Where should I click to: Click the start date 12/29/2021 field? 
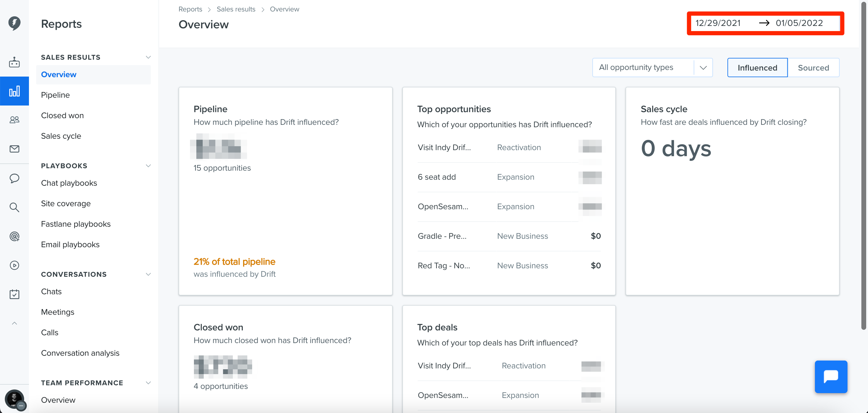pos(718,23)
